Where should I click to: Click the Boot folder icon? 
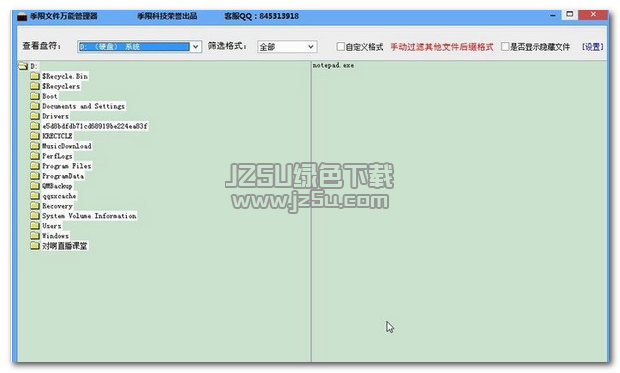point(35,96)
